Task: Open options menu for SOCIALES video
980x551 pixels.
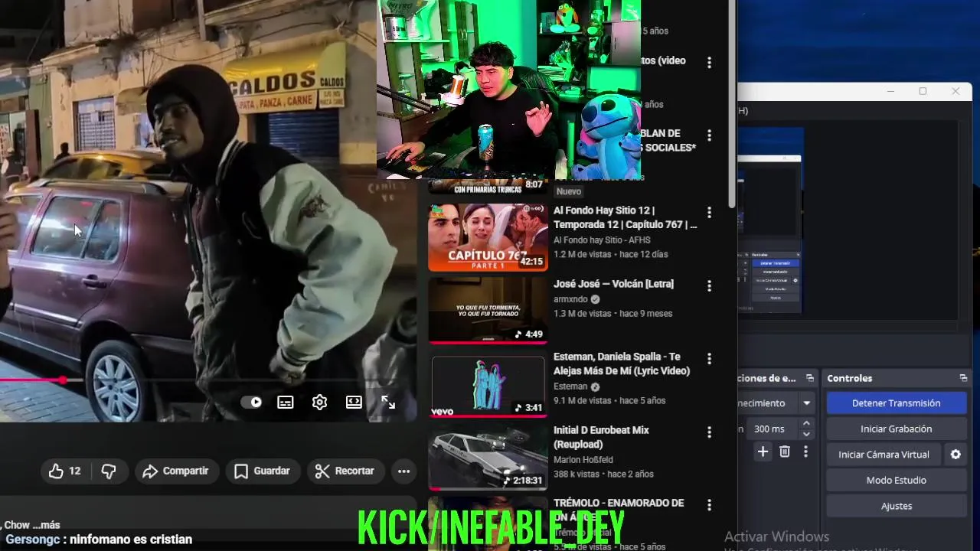Action: tap(709, 135)
